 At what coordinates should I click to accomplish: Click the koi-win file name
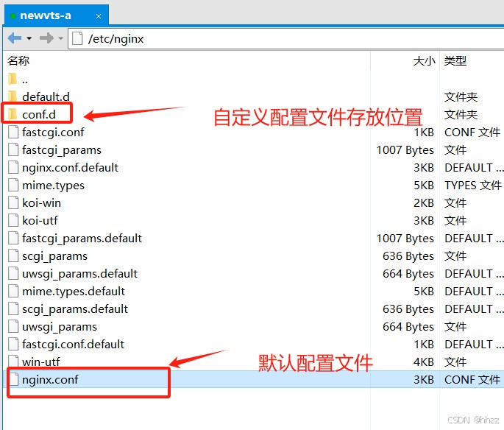41,203
